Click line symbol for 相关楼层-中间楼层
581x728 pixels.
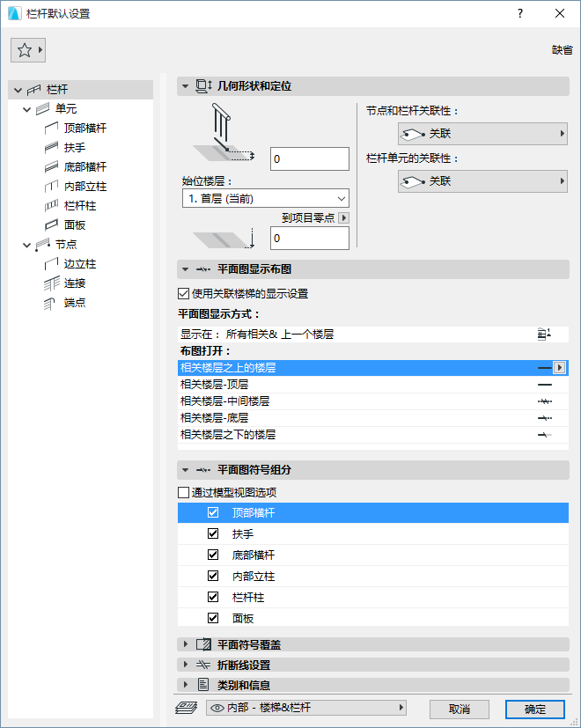coord(545,401)
